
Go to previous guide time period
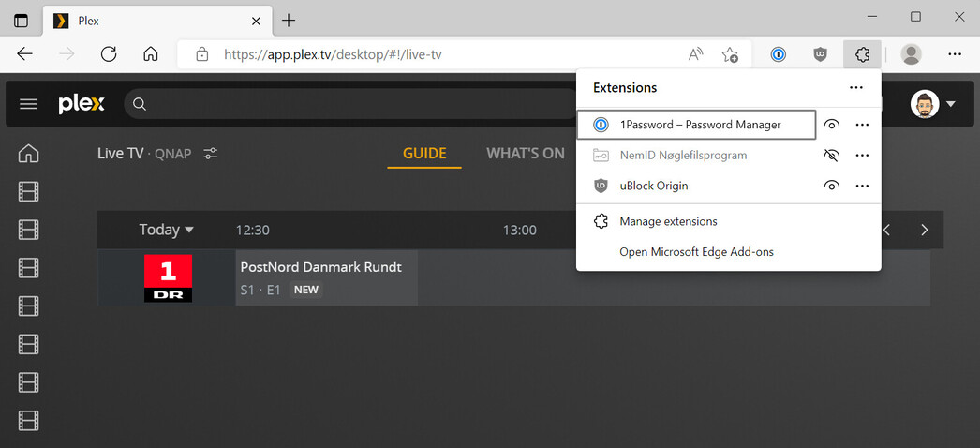887,230
